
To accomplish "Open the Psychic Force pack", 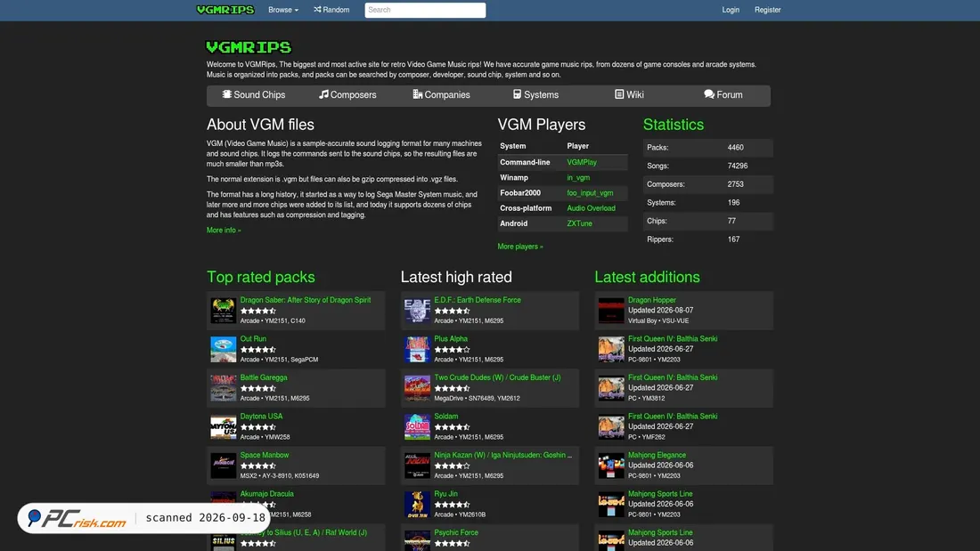I will pyautogui.click(x=456, y=533).
